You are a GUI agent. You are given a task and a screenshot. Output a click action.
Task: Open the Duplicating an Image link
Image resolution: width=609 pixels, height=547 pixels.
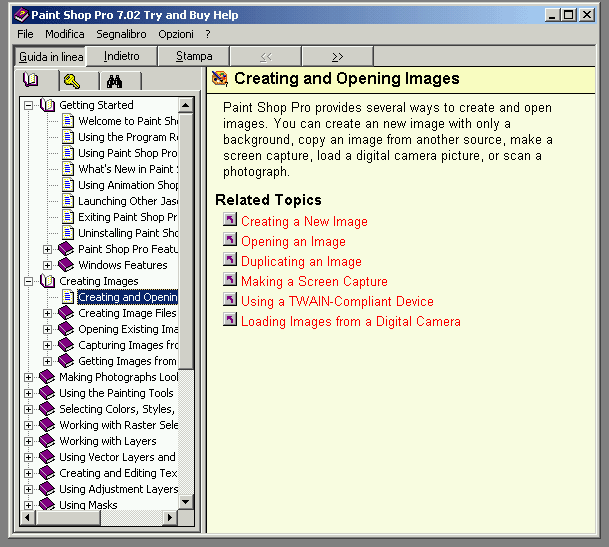point(301,261)
